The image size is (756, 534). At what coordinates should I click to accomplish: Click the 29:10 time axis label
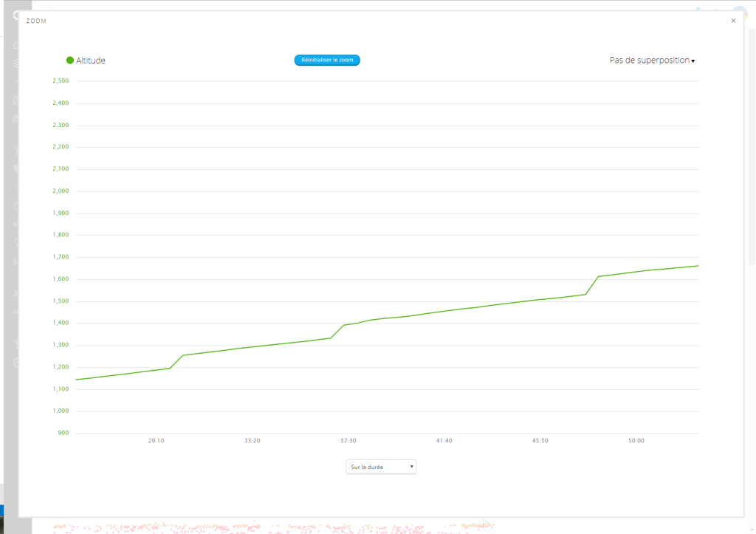point(156,441)
